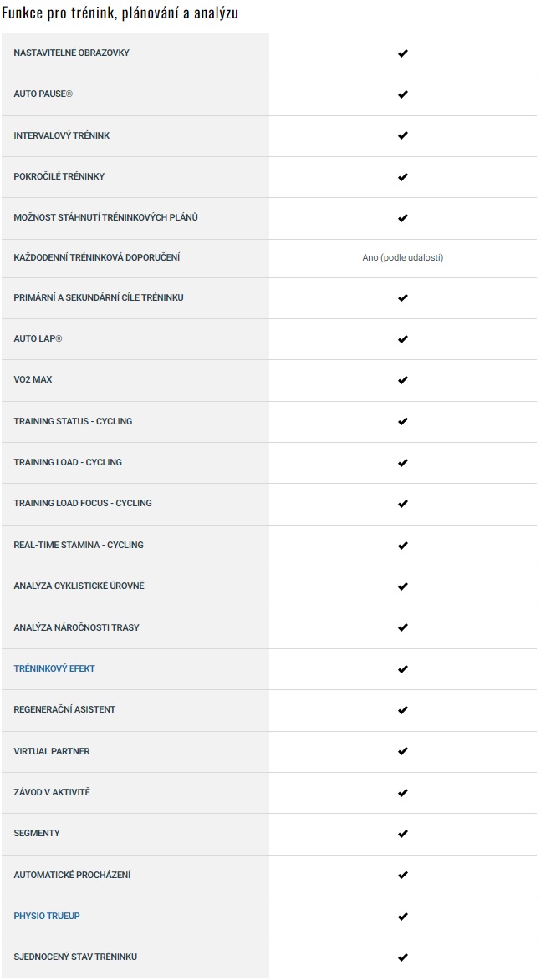This screenshot has width=541, height=980.
Task: Click the section heading Funkce pro trénink
Action: point(120,13)
